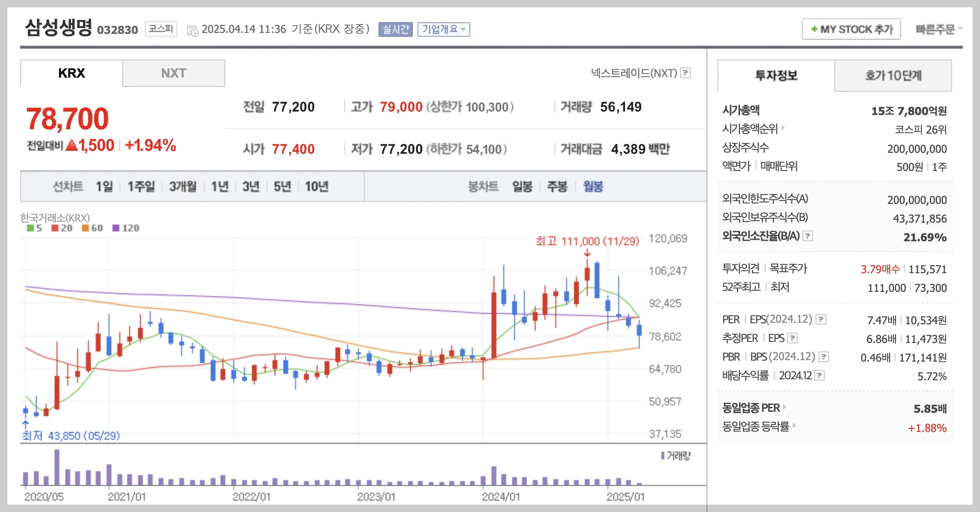Click 넥스트레이드(NXT) link
The width and height of the screenshot is (980, 512).
click(634, 73)
